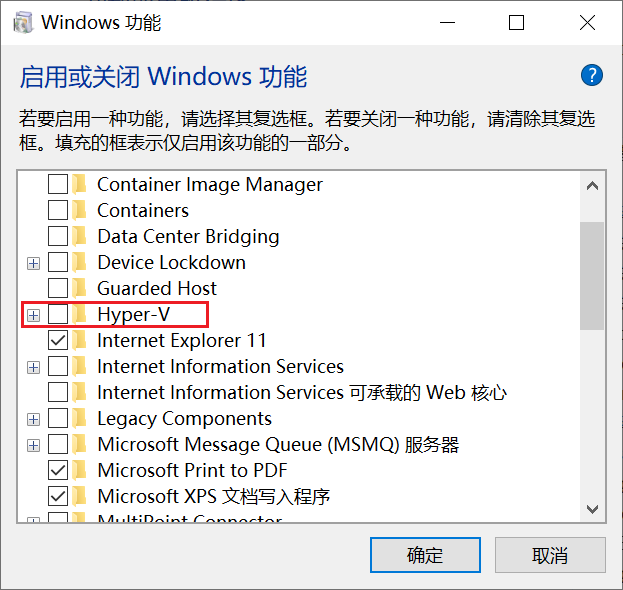Viewport: 623px width, 590px height.
Task: Tick the Container Image Manager checkbox
Action: pyautogui.click(x=58, y=184)
